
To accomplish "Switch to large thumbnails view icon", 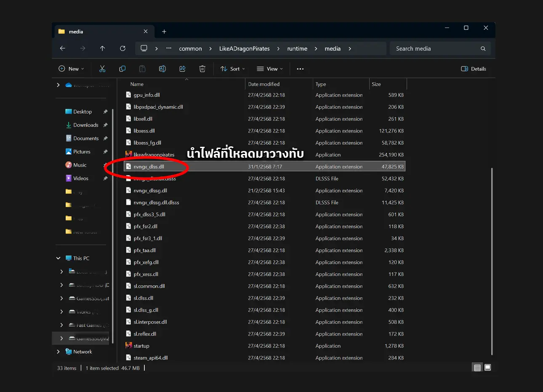I will click(488, 368).
